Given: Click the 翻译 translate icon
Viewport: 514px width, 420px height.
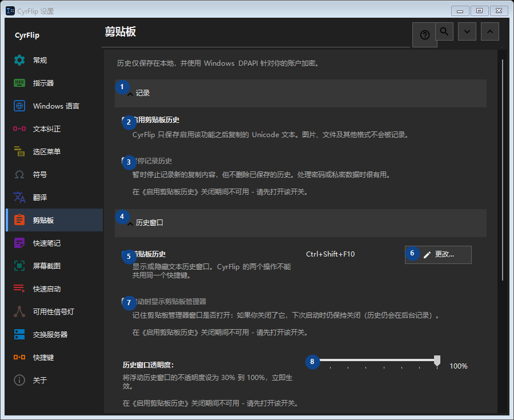Looking at the screenshot, I should 19,197.
